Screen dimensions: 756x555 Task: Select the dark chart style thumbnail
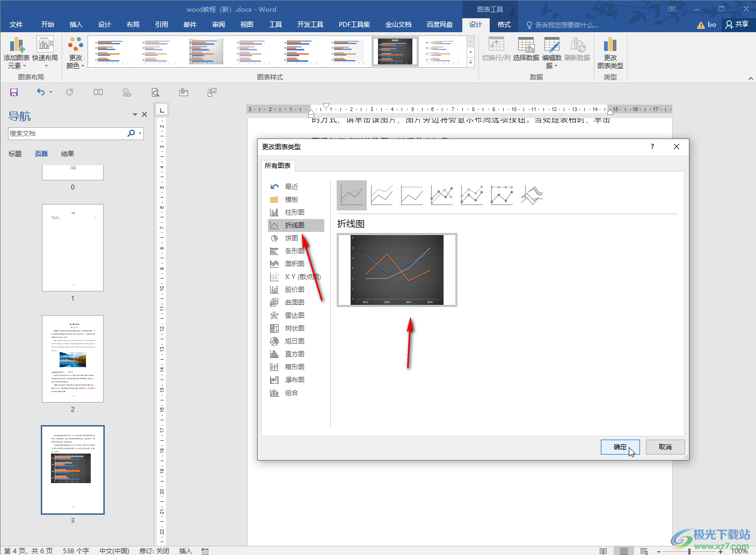point(395,52)
